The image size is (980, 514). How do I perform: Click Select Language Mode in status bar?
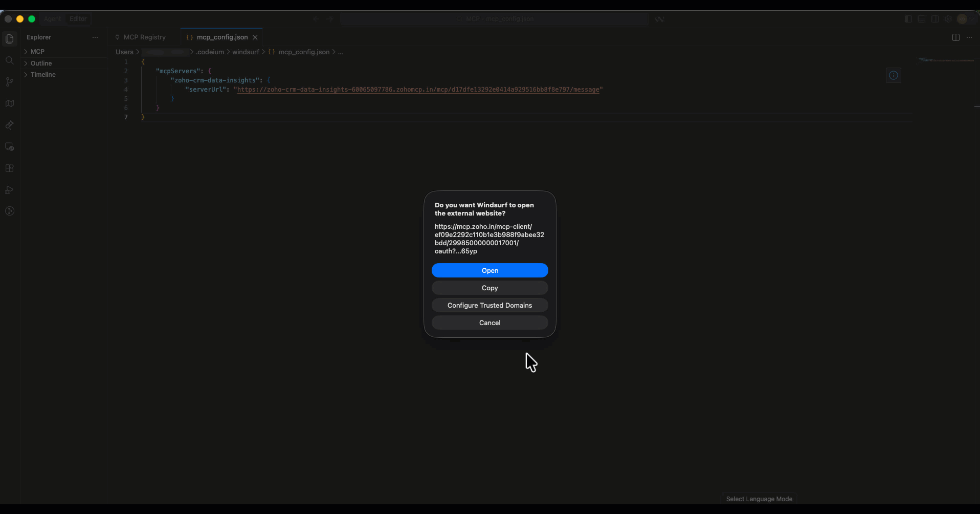pos(759,499)
